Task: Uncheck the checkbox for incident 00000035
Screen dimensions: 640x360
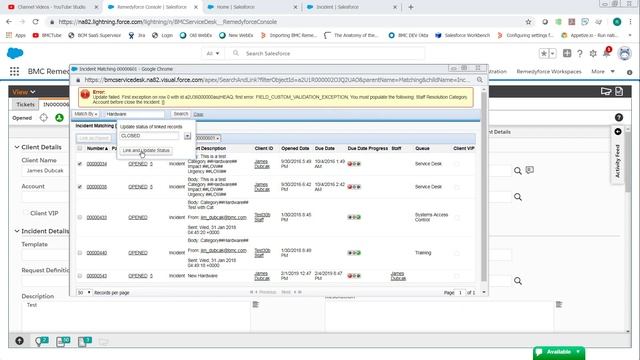Action: pos(80,187)
